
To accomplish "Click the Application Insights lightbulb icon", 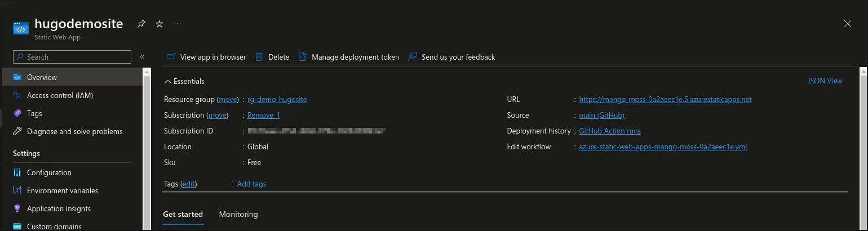I will pyautogui.click(x=17, y=208).
